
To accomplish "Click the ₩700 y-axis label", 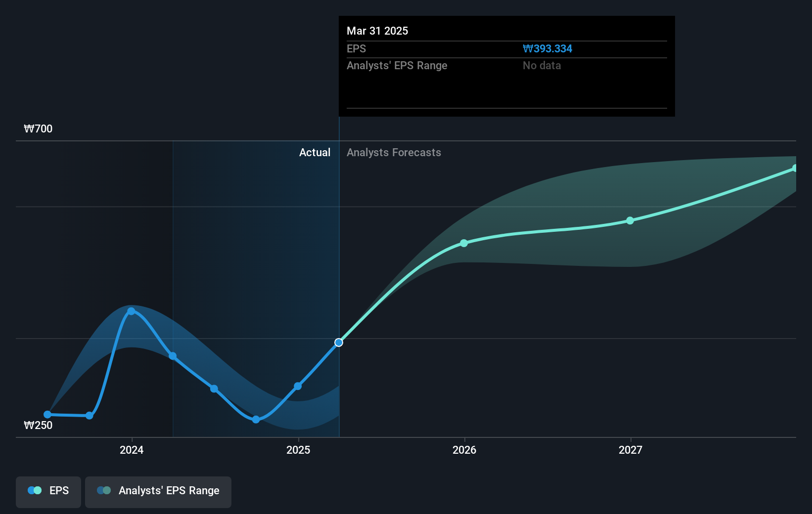I will pos(38,129).
